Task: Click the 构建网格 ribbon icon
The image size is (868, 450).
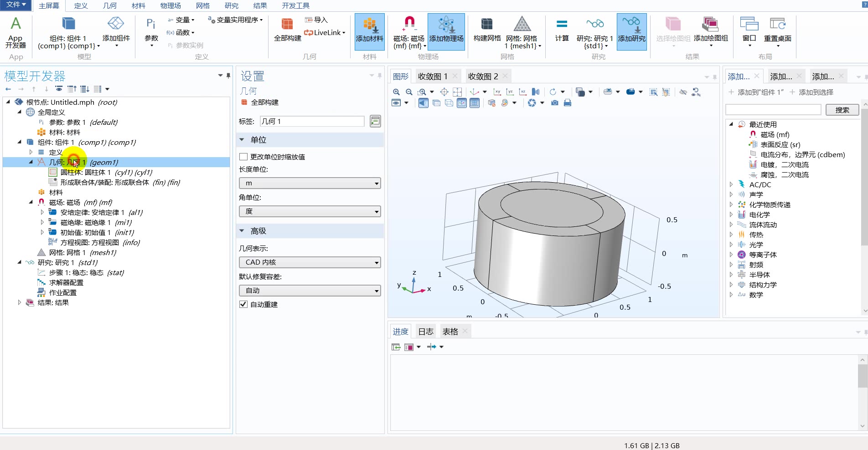Action: [486, 31]
